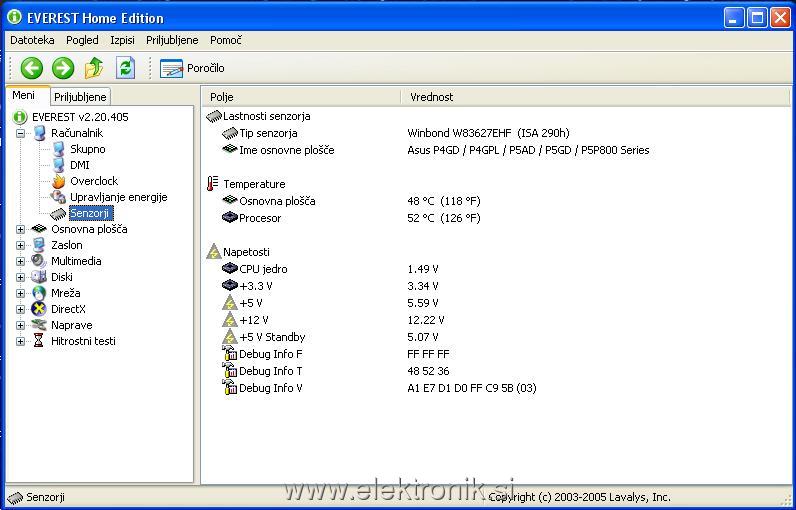This screenshot has height=510, width=796.
Task: Click the value 12.22 V
Action: [426, 320]
